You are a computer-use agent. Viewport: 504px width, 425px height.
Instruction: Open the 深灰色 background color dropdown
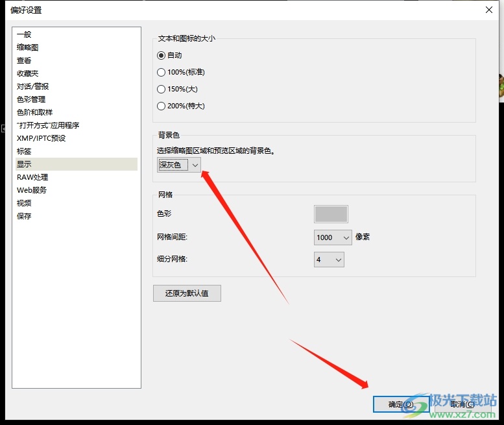tap(179, 165)
